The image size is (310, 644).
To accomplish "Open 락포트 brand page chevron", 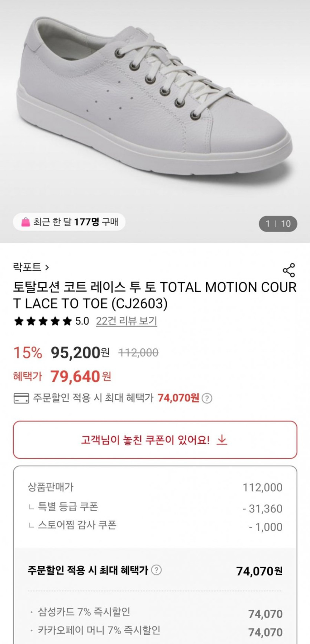I will click(x=47, y=267).
